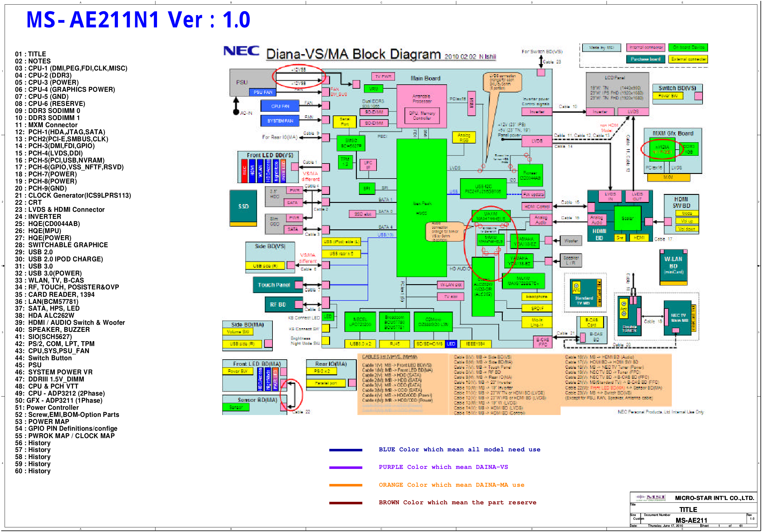The width and height of the screenshot is (762, 532).
Task: Click index entry '55 : PWROK MAP / CLOCK MAP'
Action: click(x=65, y=436)
